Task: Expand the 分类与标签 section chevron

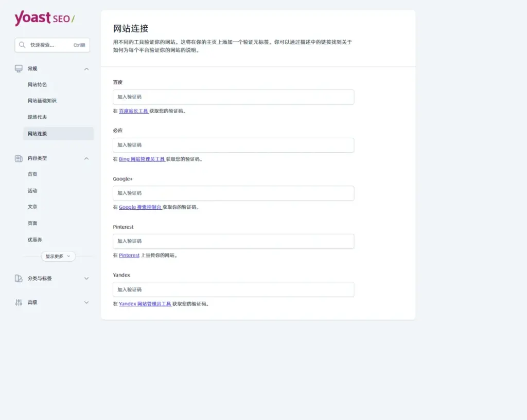Action: tap(86, 278)
